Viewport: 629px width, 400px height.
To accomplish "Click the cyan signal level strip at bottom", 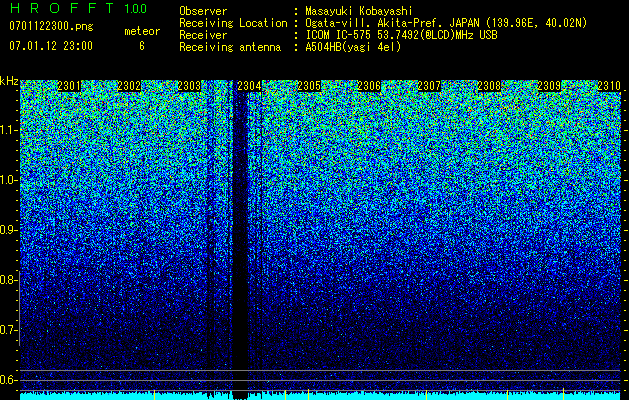I will [320, 396].
